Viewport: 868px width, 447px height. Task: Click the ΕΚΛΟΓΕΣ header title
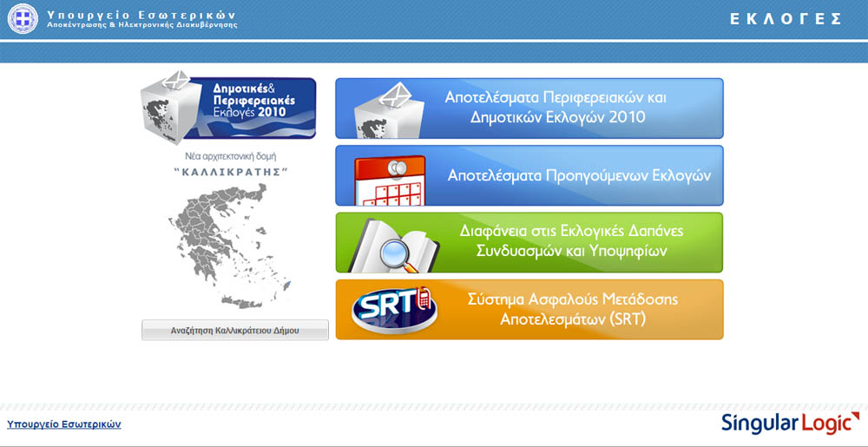[786, 19]
